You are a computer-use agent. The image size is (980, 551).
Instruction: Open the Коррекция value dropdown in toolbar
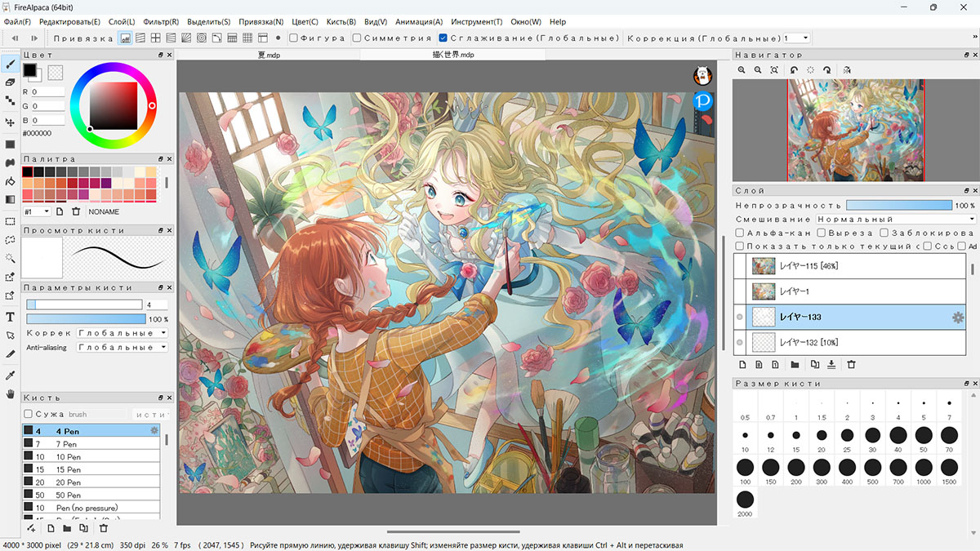tap(796, 38)
